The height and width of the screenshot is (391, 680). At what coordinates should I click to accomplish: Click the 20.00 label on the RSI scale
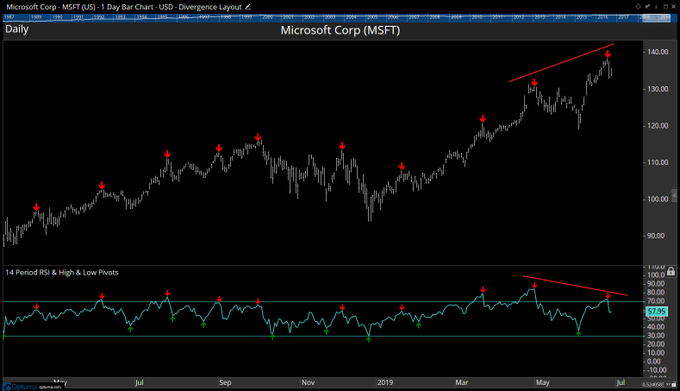tap(655, 344)
